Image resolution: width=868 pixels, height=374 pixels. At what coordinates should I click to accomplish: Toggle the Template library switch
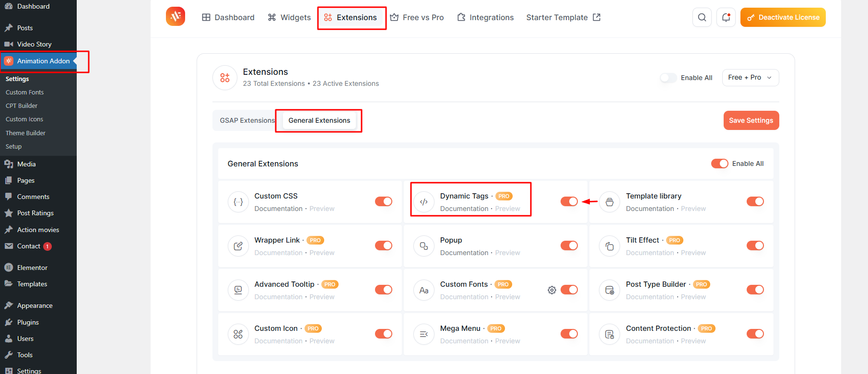click(755, 201)
